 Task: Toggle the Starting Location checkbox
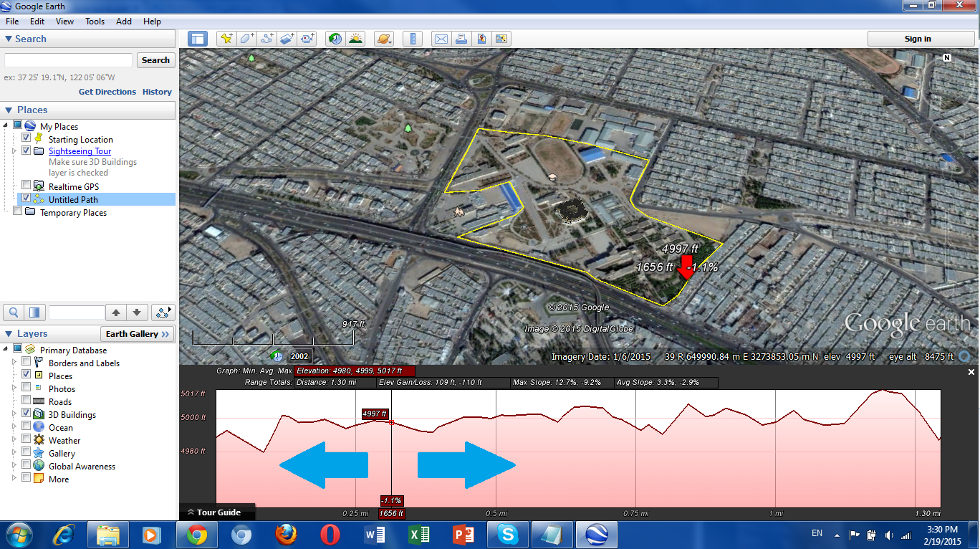click(27, 138)
